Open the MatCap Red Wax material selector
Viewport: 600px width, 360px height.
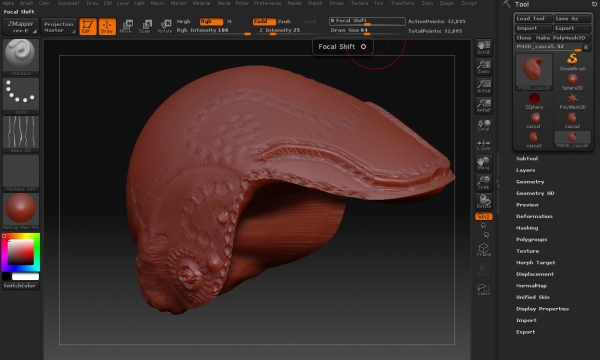click(x=21, y=211)
